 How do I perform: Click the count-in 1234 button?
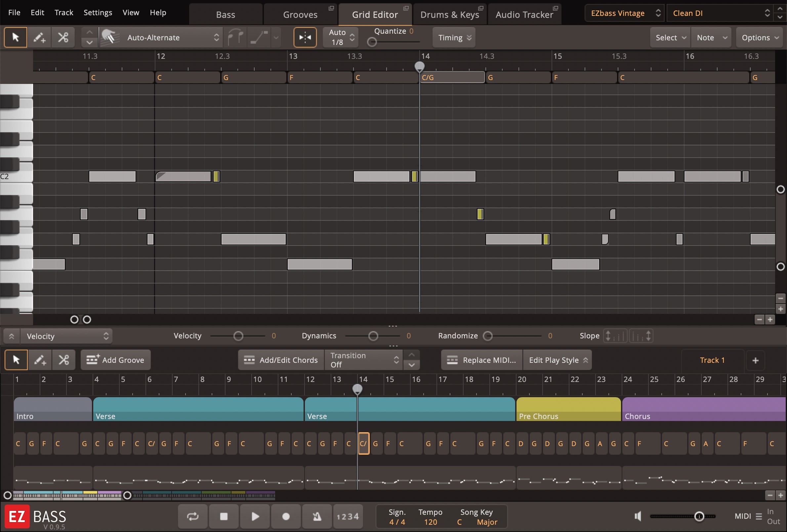click(x=348, y=516)
